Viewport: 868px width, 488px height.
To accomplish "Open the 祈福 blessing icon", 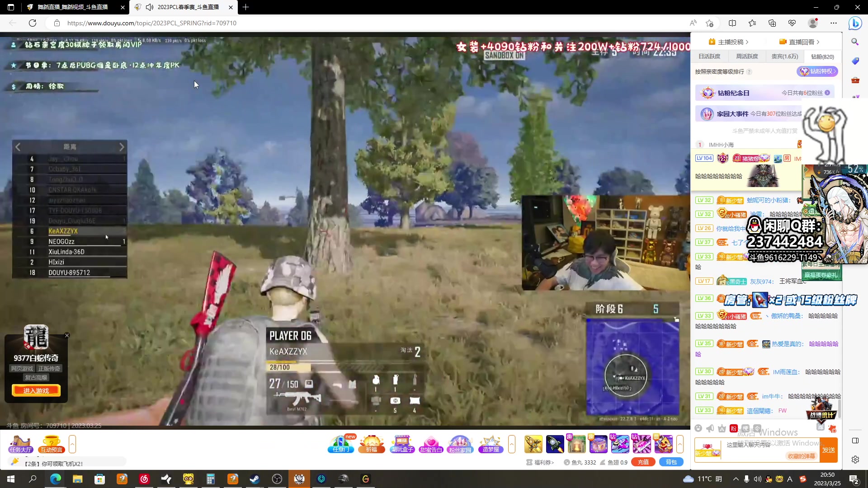I will (371, 444).
